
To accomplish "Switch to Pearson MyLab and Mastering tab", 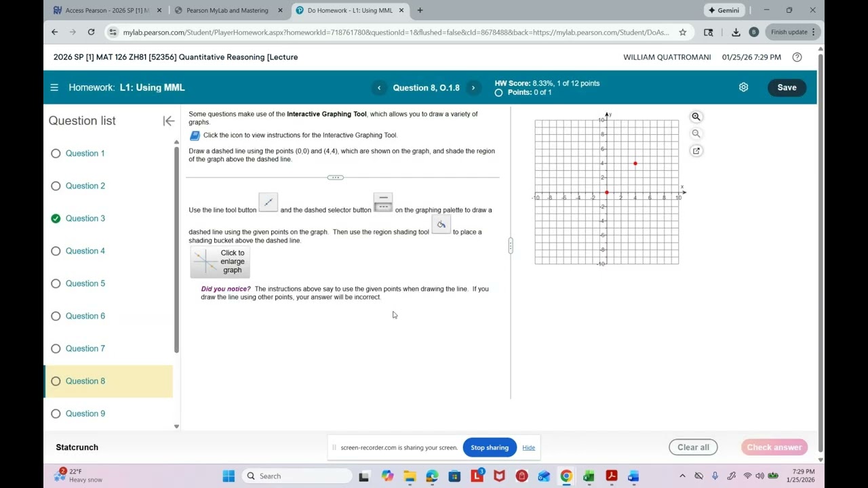I will pyautogui.click(x=227, y=10).
